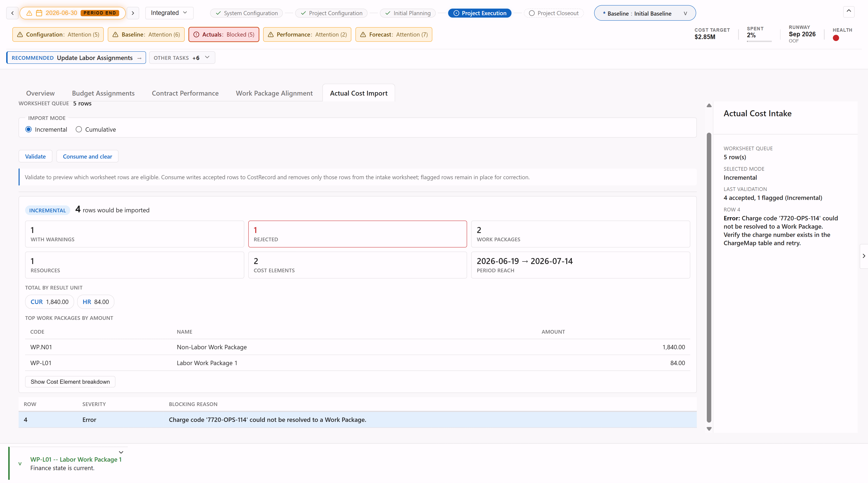Switch to Overview tab
Image resolution: width=868 pixels, height=483 pixels.
pos(40,94)
